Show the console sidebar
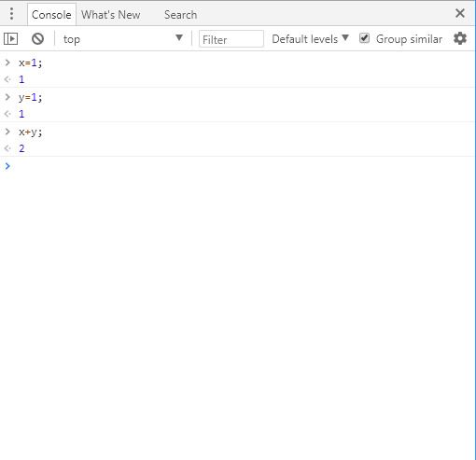 [x=10, y=39]
